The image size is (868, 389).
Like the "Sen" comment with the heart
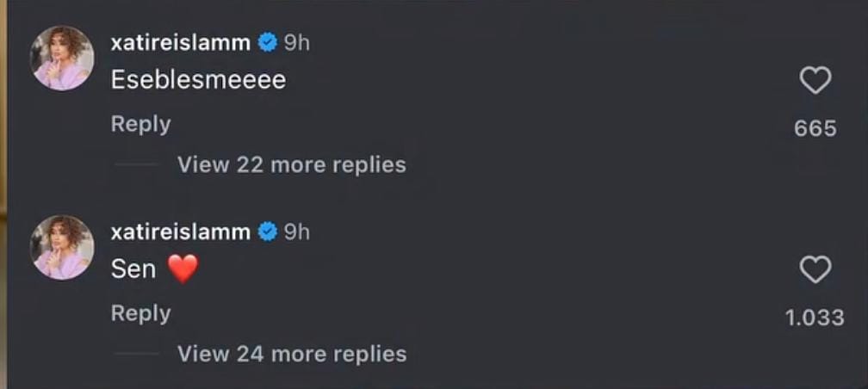[x=815, y=270]
